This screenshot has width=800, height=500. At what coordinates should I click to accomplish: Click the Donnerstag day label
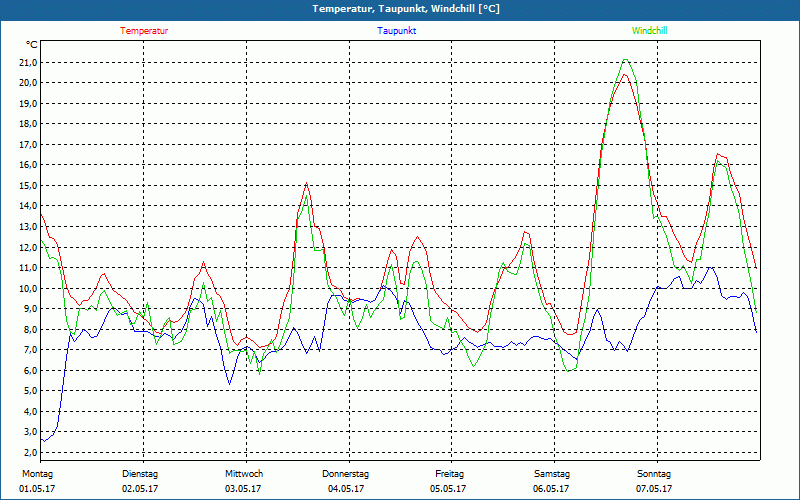coord(345,474)
